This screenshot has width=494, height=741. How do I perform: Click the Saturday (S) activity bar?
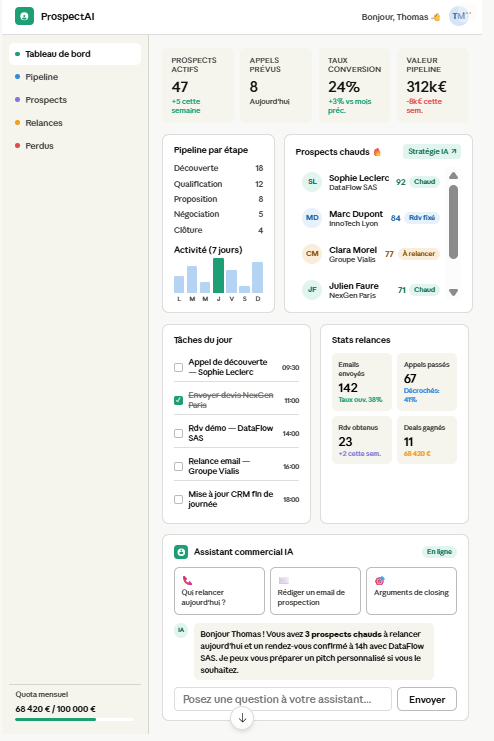click(244, 289)
